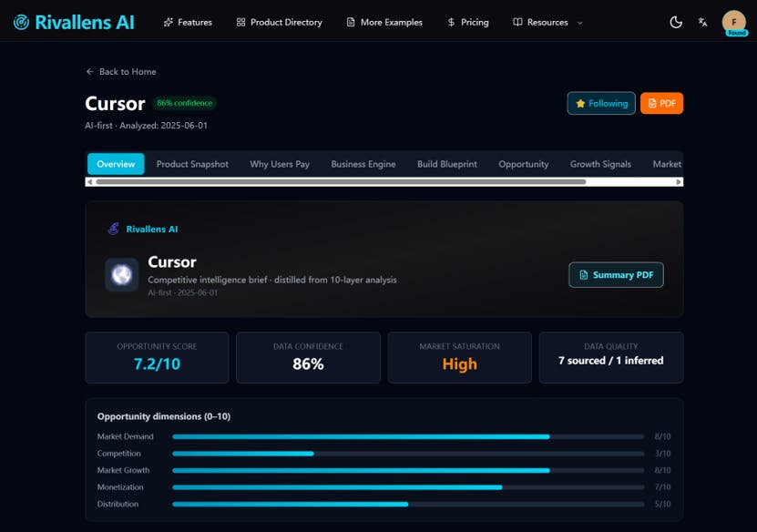Click the Product Directory grid icon
The image size is (757, 532).
(x=240, y=22)
